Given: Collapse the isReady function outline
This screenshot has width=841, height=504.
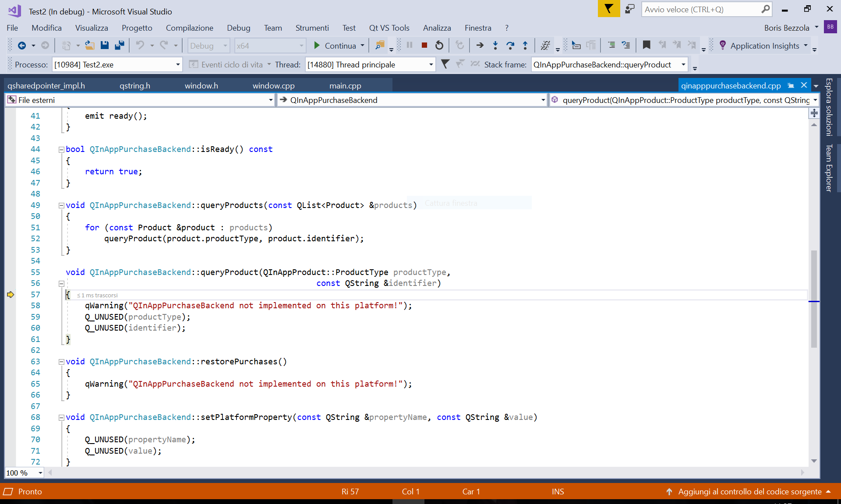Looking at the screenshot, I should [x=61, y=150].
